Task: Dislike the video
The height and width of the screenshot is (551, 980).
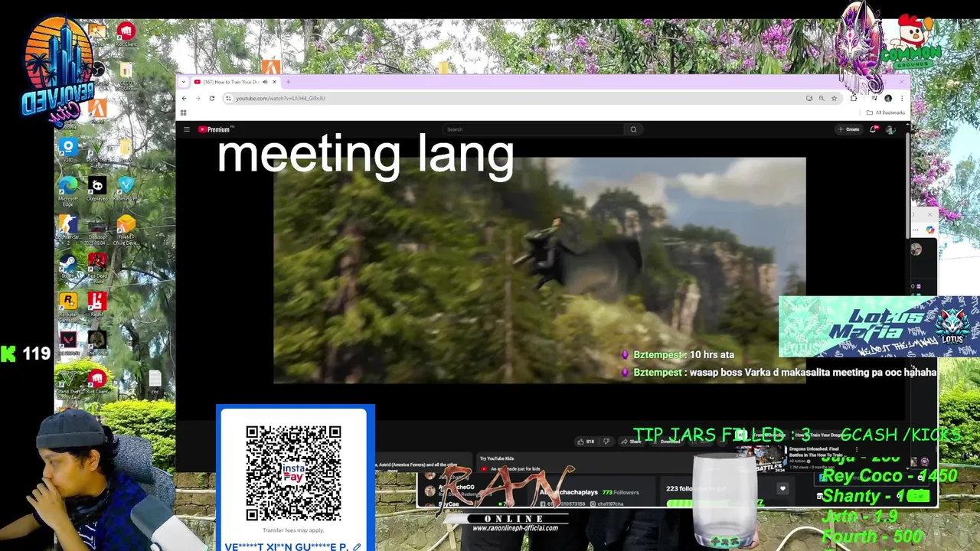Action: click(x=606, y=442)
